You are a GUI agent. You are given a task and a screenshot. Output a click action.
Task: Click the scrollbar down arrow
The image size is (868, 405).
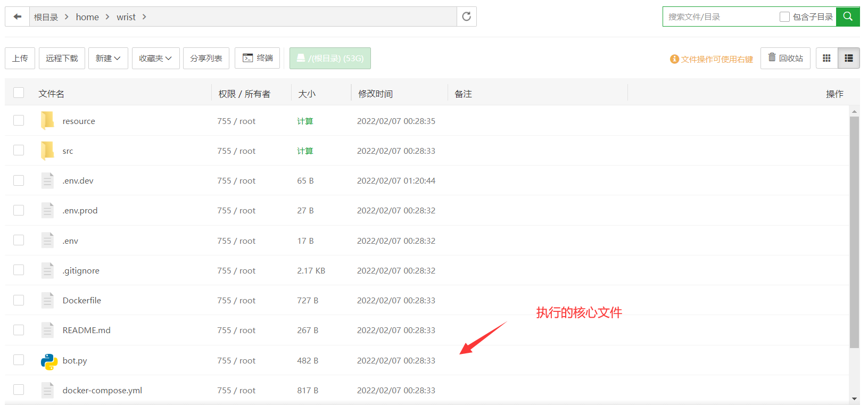pos(854,399)
